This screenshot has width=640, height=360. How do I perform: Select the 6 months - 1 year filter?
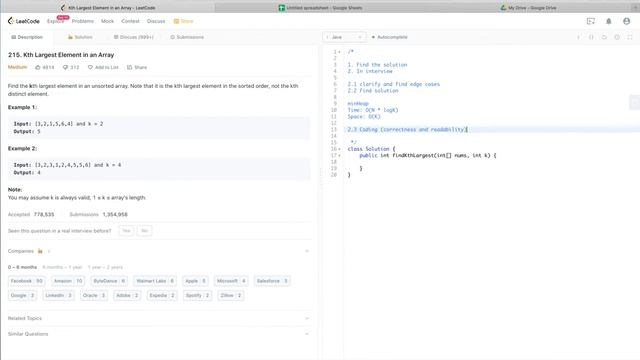(x=62, y=267)
